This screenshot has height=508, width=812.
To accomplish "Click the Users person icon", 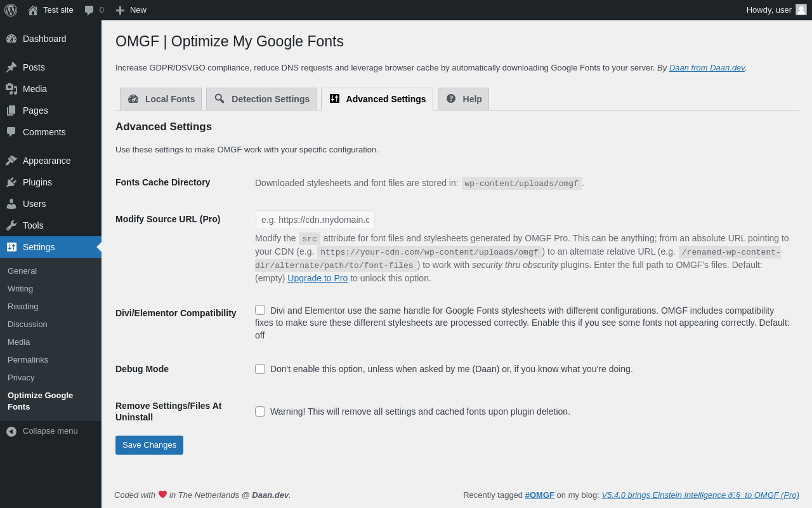I will pyautogui.click(x=11, y=204).
